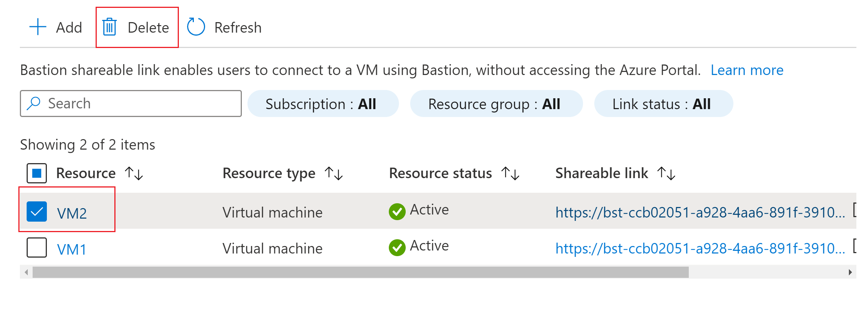
Task: Click the horizontal scrollbar right arrow
Action: pyautogui.click(x=850, y=272)
